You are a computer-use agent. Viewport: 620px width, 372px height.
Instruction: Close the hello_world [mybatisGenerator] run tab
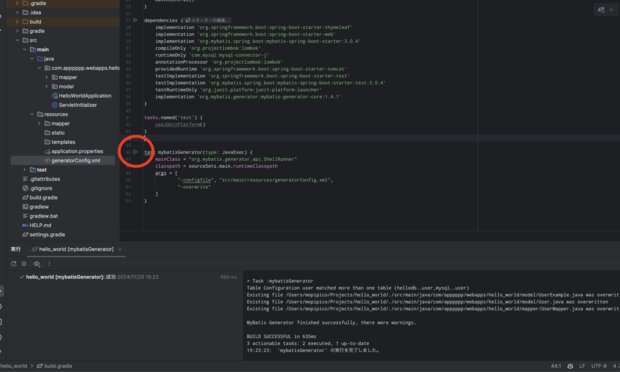(x=120, y=249)
